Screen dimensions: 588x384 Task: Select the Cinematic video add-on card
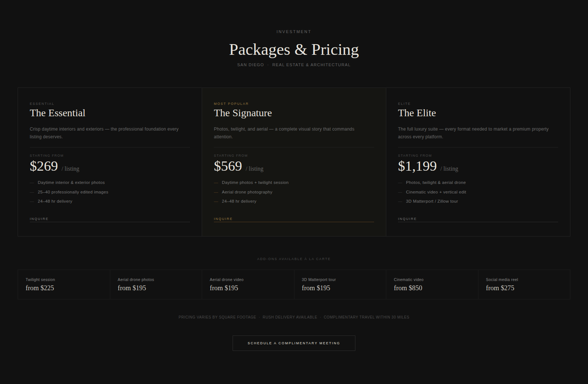tap(432, 284)
